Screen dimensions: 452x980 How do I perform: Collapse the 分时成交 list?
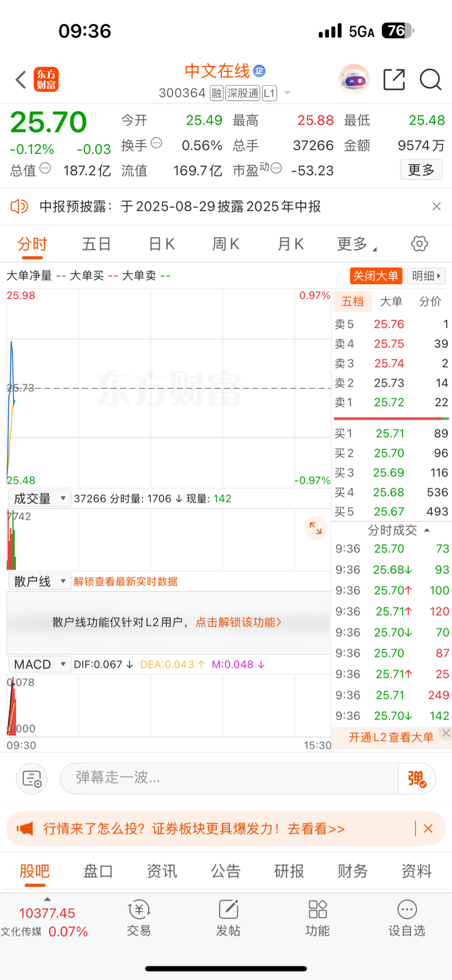click(427, 530)
